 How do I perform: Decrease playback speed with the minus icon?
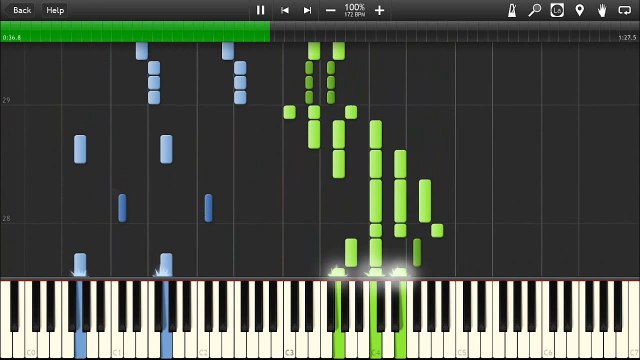point(331,10)
